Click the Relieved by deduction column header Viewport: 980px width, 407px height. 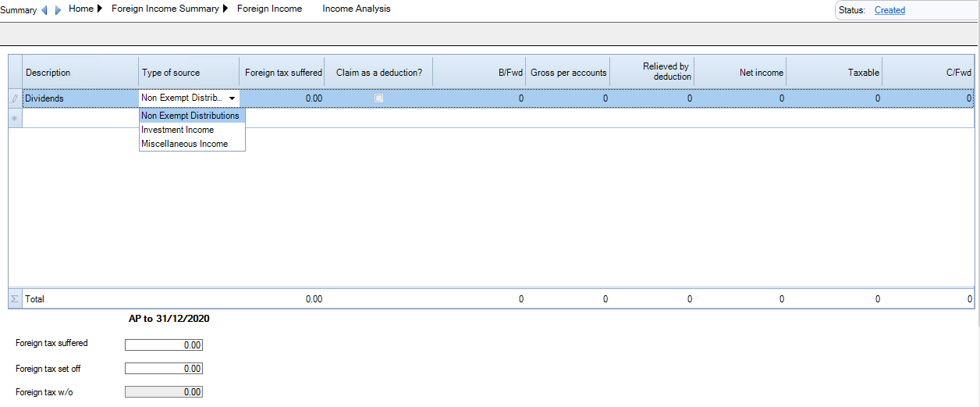[x=652, y=72]
